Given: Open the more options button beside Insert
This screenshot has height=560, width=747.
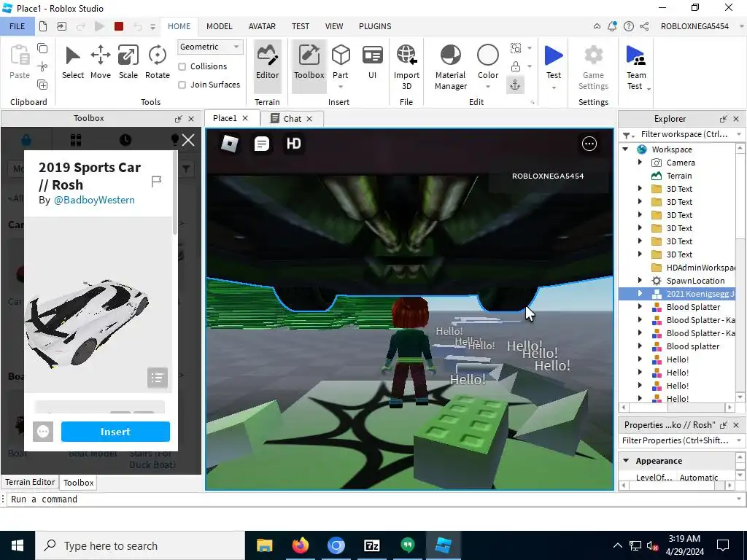Looking at the screenshot, I should point(43,432).
